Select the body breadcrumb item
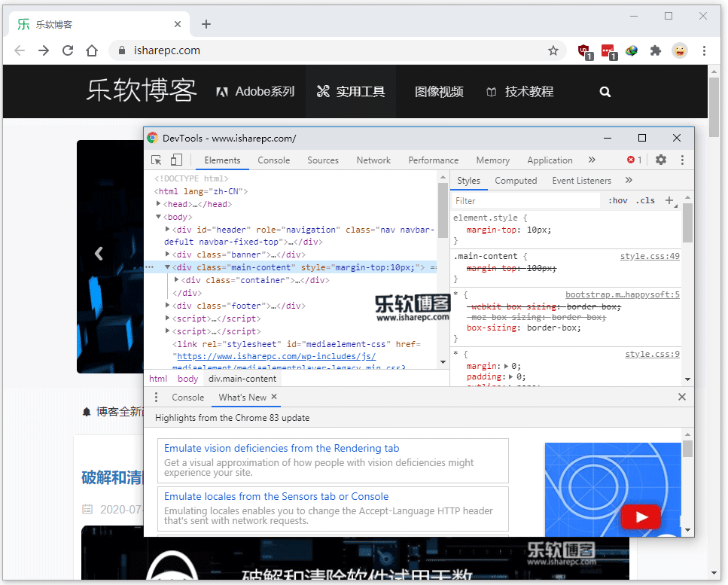Screen dimensions: 728x585 pos(188,379)
